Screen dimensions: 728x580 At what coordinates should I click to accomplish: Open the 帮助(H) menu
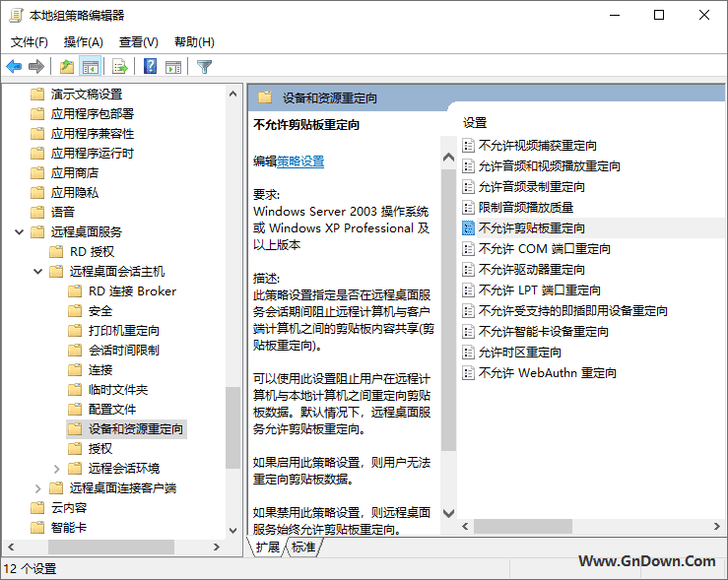pyautogui.click(x=194, y=42)
